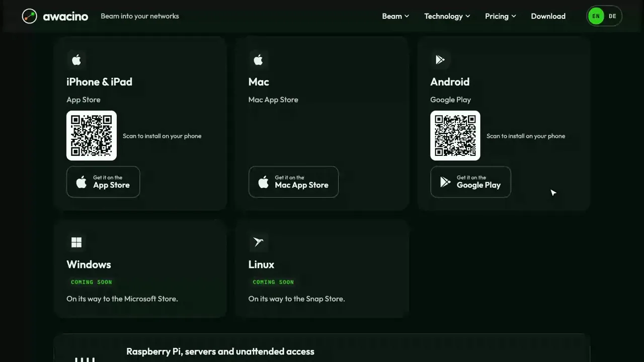
Task: Open the Beam dropdown menu
Action: coord(395,16)
